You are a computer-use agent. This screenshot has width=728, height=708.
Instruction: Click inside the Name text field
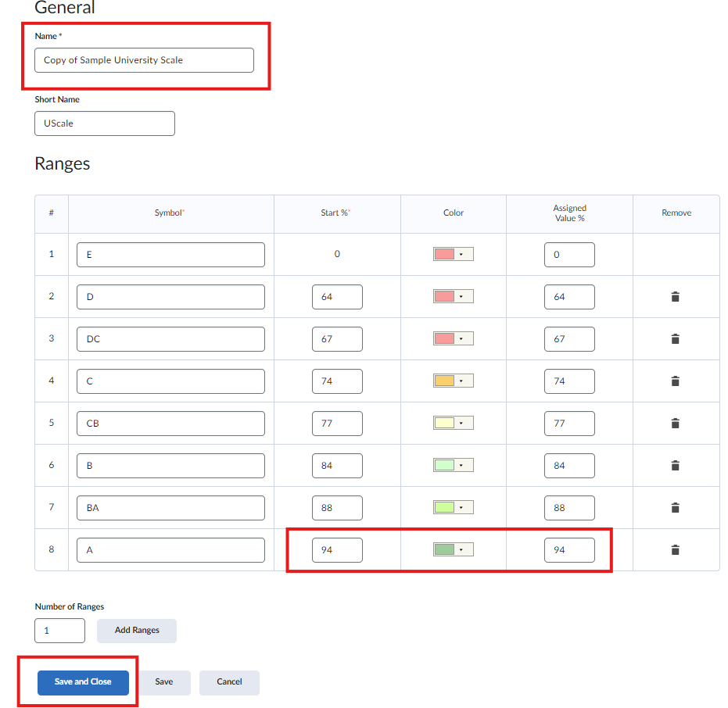click(144, 60)
